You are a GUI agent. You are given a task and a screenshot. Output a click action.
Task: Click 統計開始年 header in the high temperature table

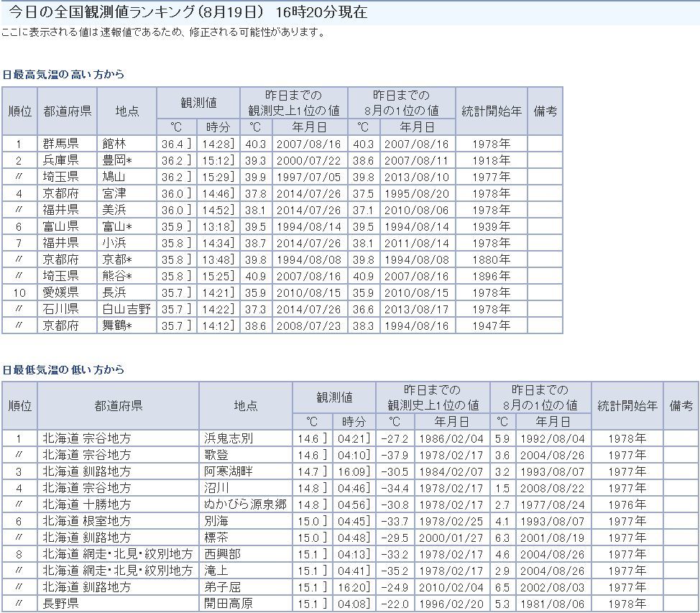[491, 111]
